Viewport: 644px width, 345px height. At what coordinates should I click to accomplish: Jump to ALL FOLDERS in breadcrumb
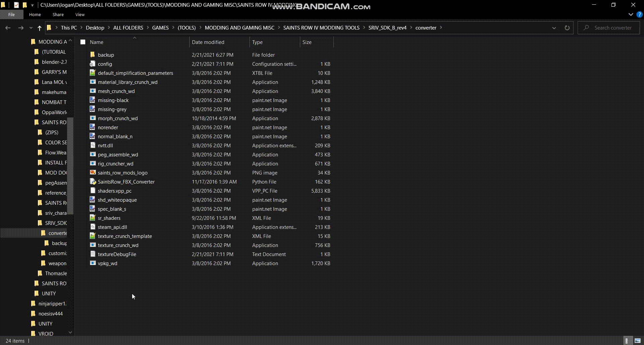[x=128, y=28]
